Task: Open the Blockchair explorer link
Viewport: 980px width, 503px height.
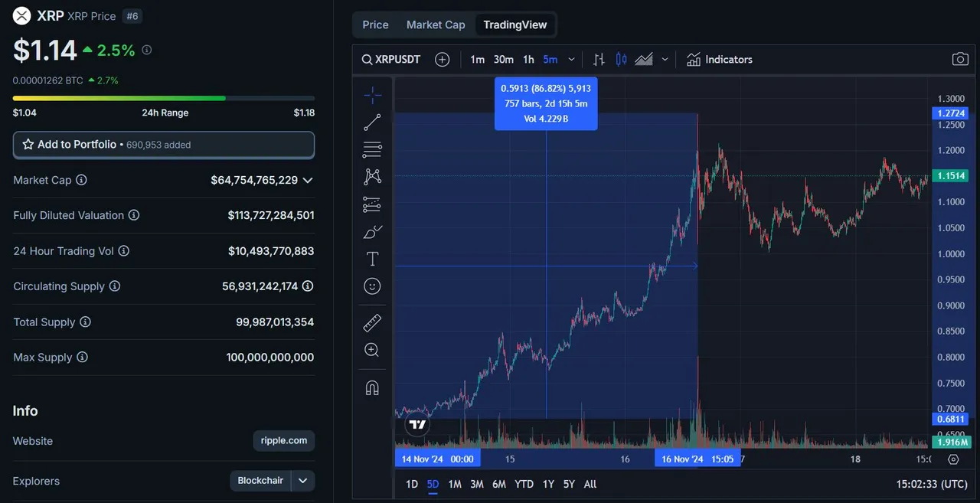Action: [x=260, y=481]
